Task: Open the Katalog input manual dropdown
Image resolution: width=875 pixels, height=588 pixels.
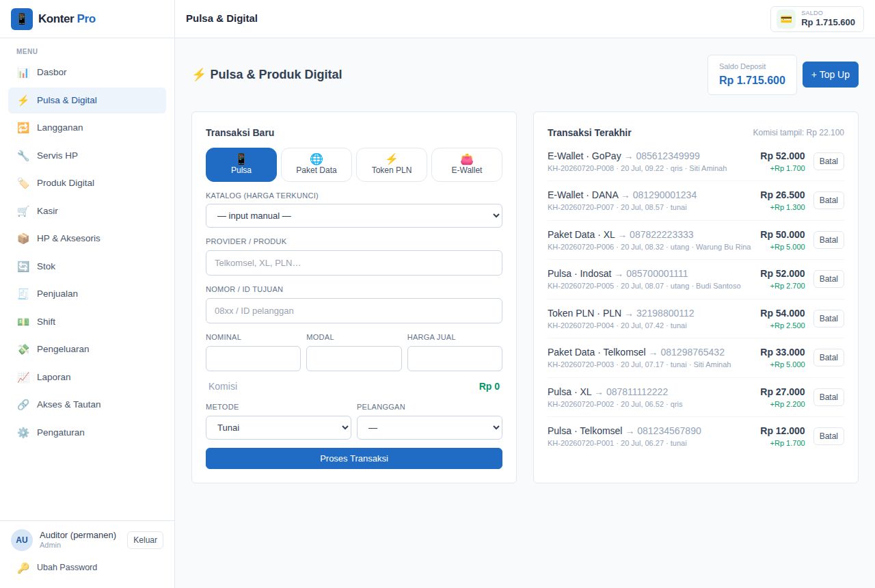Action: pos(354,216)
